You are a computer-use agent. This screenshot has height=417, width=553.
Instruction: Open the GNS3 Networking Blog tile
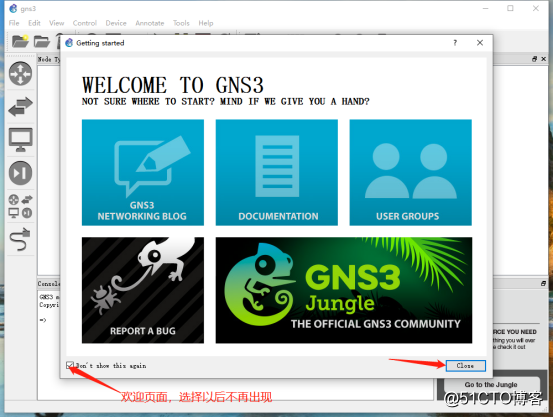pos(143,173)
